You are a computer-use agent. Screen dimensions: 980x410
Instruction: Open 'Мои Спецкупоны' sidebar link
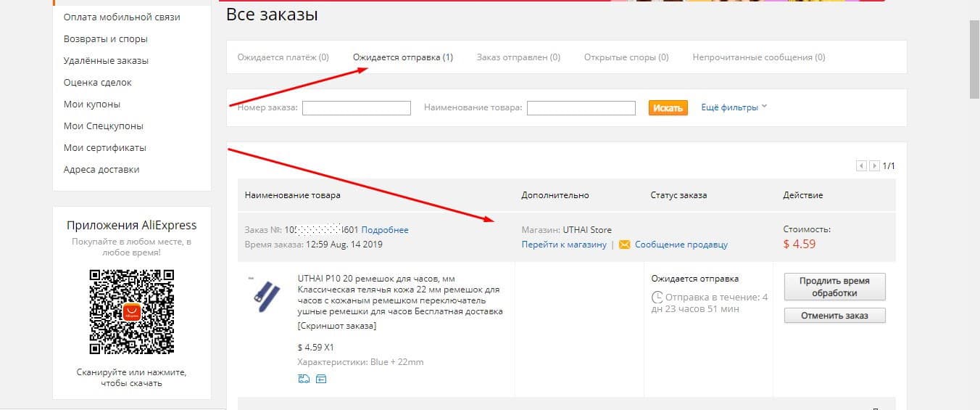pyautogui.click(x=104, y=126)
